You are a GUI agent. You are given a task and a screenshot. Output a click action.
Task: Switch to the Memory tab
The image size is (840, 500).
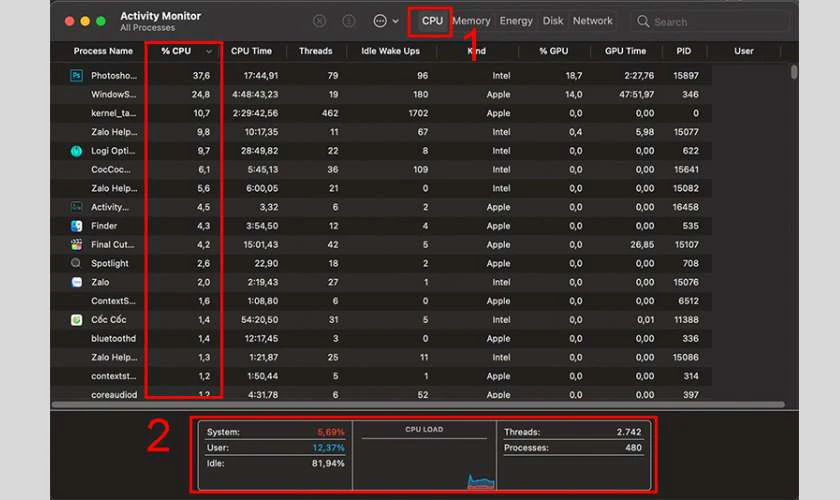point(471,21)
